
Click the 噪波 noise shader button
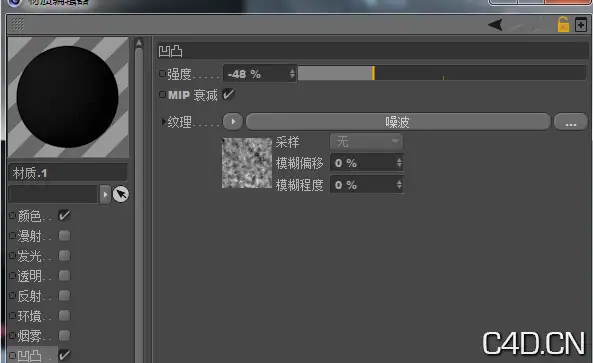pos(398,122)
